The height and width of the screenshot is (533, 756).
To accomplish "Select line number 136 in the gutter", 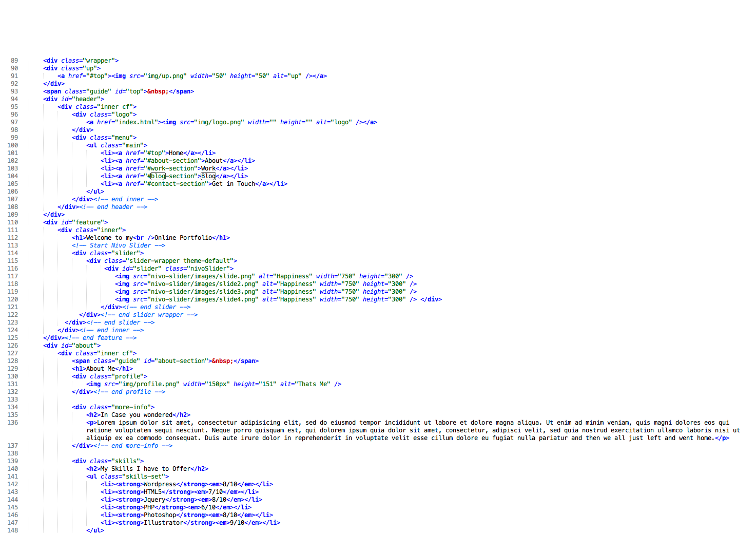I will [x=12, y=423].
